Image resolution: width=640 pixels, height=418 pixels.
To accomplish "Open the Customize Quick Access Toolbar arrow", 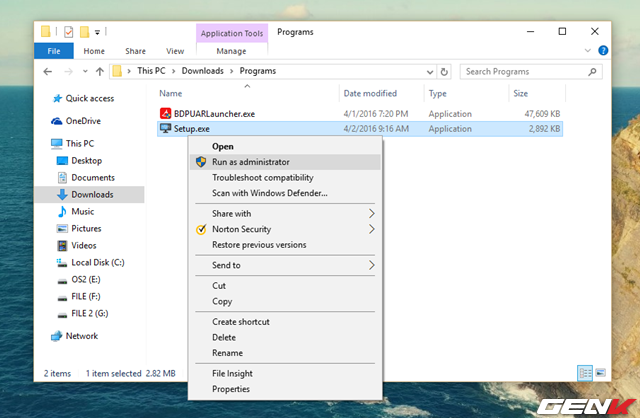I will pos(97,32).
